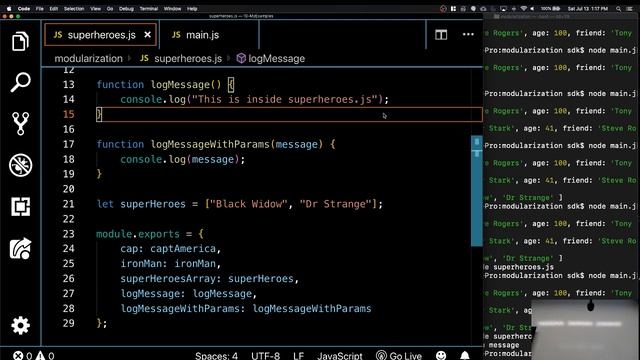Open the Selection menu
The height and width of the screenshot is (360, 640).
(74, 8)
